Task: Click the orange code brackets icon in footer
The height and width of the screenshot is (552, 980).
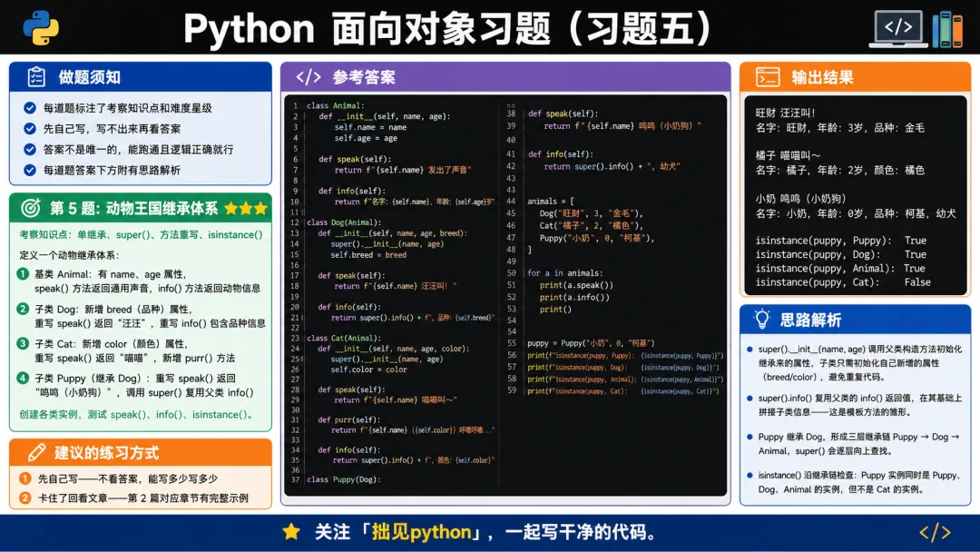Action: (x=935, y=533)
